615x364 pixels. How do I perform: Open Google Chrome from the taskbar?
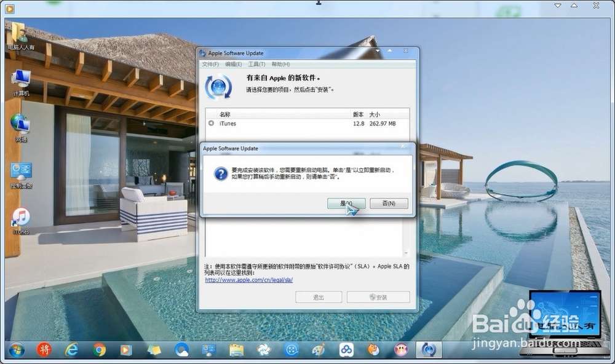click(99, 349)
